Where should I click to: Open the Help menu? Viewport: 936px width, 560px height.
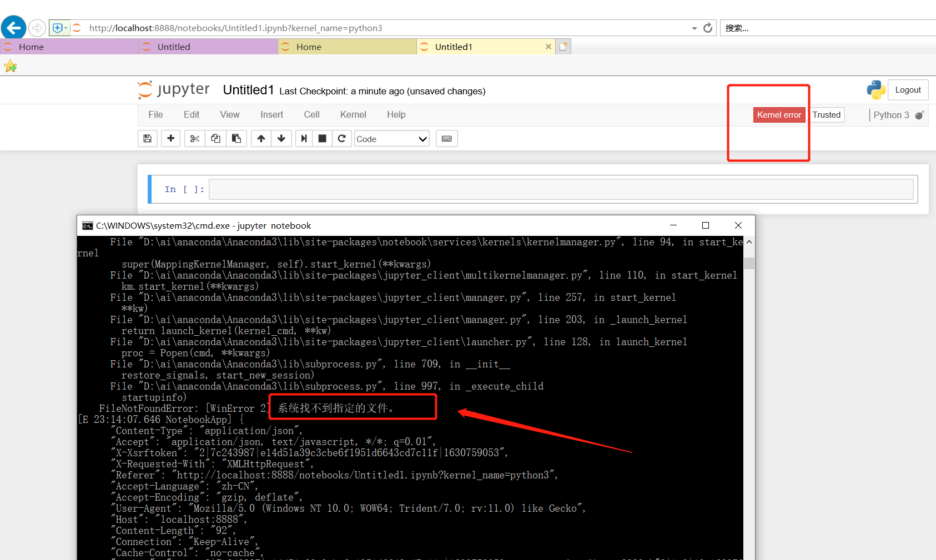pyautogui.click(x=396, y=114)
